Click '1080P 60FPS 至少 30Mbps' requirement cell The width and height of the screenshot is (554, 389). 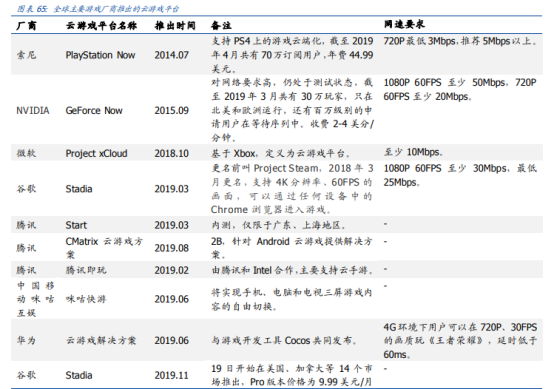[460, 175]
